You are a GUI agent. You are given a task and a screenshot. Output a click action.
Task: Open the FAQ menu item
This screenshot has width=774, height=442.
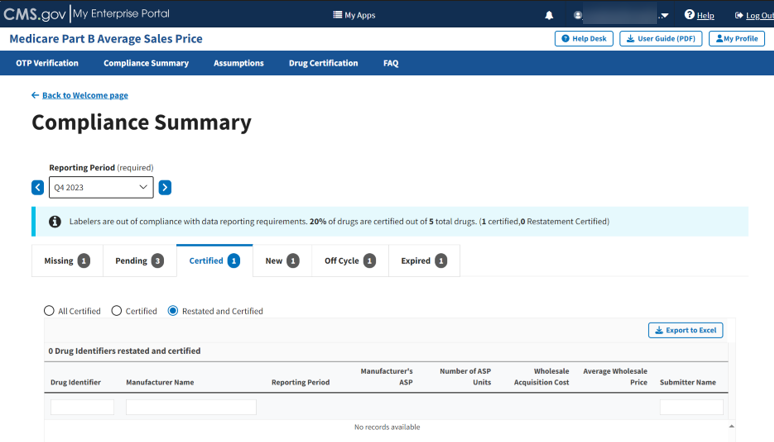pyautogui.click(x=391, y=63)
